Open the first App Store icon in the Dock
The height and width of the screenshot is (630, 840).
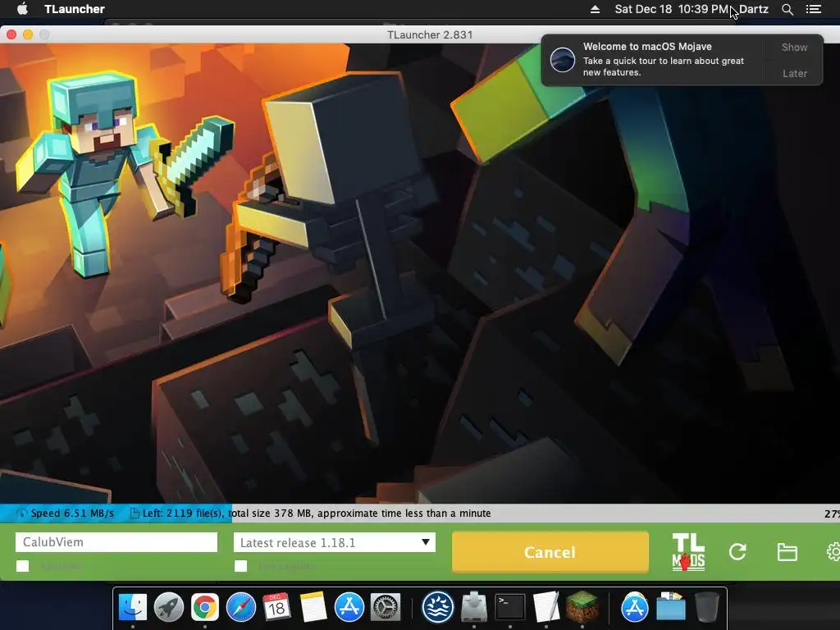point(349,608)
